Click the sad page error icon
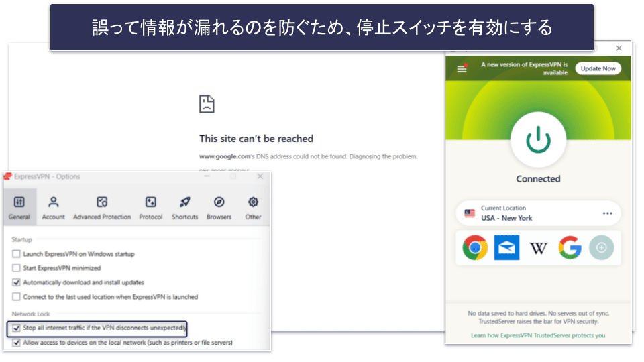Viewport: 644px width, 362px height. (207, 104)
